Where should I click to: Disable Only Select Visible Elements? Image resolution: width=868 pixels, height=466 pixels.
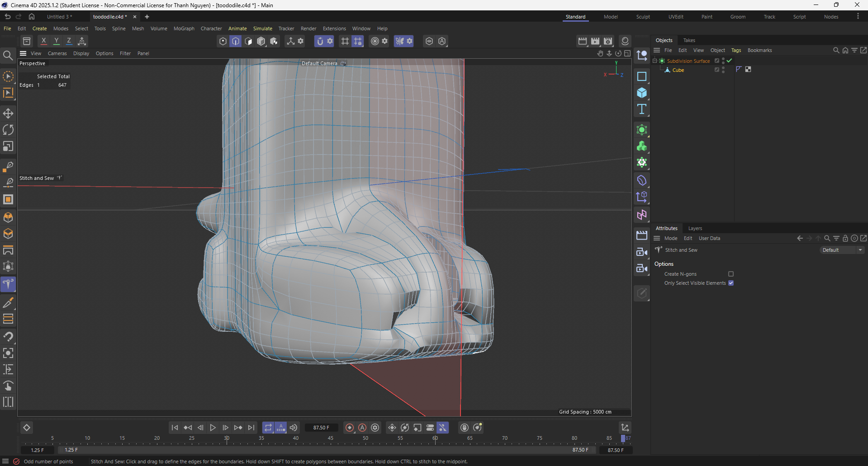tap(731, 282)
